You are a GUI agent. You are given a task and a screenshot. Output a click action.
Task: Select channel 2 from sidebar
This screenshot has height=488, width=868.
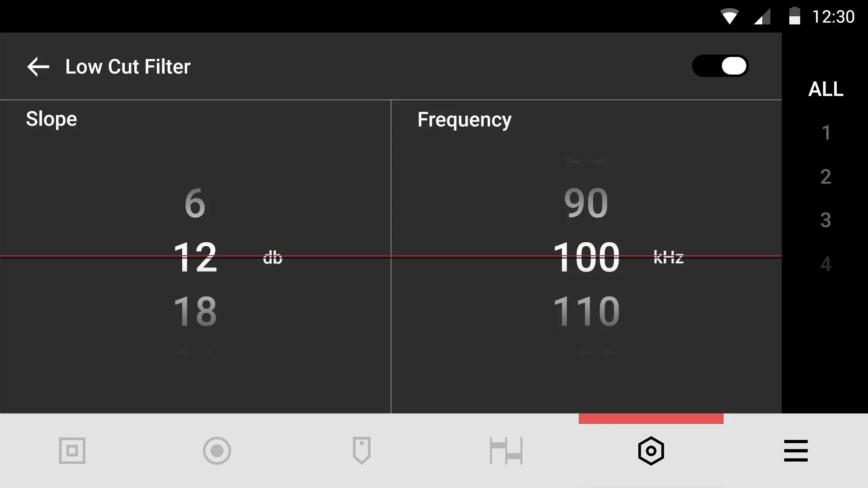(x=825, y=176)
